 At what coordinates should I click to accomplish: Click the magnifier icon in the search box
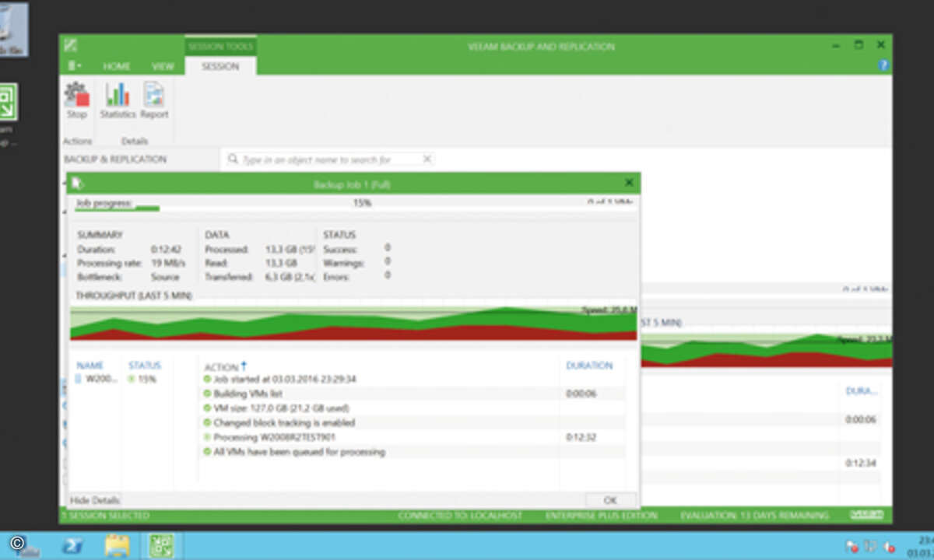[233, 159]
